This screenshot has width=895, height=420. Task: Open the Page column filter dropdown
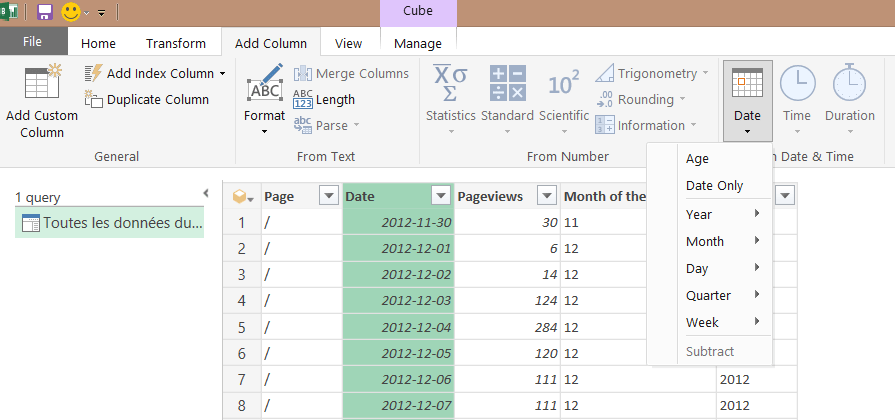click(328, 196)
